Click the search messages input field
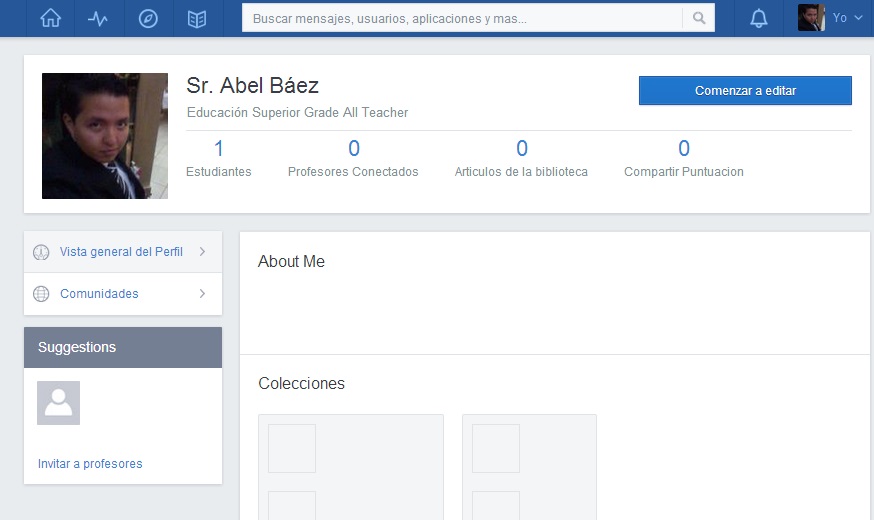This screenshot has width=874, height=520. 462,18
